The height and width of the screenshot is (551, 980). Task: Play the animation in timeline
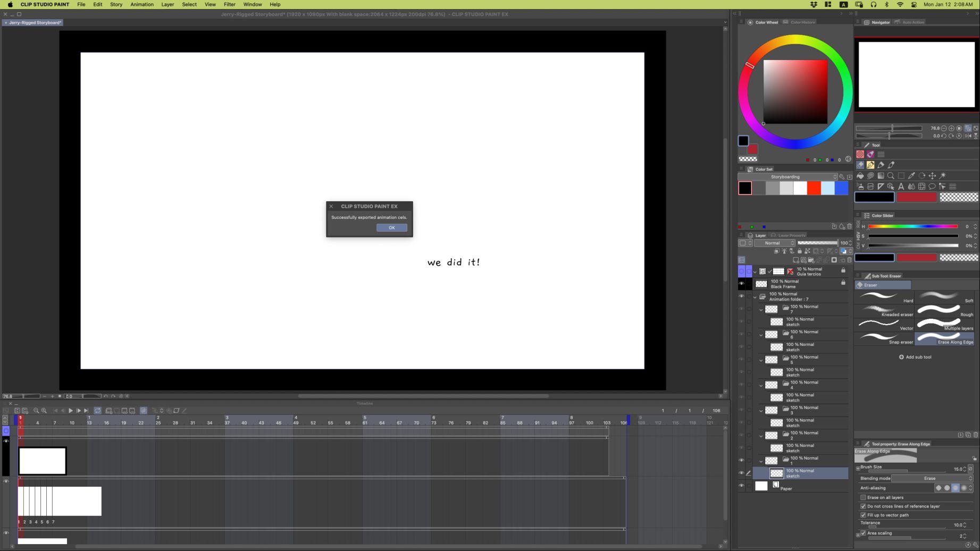(x=71, y=411)
